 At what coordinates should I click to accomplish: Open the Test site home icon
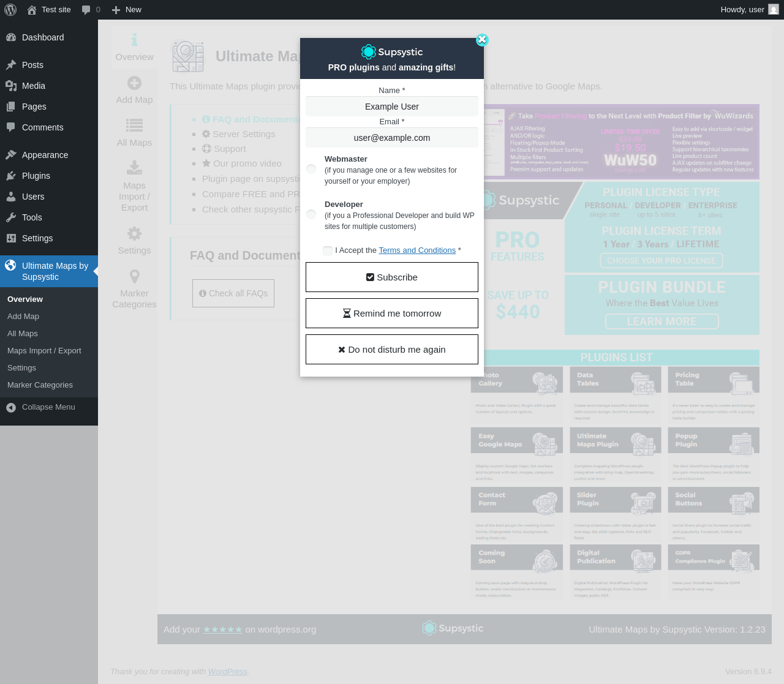click(x=32, y=10)
